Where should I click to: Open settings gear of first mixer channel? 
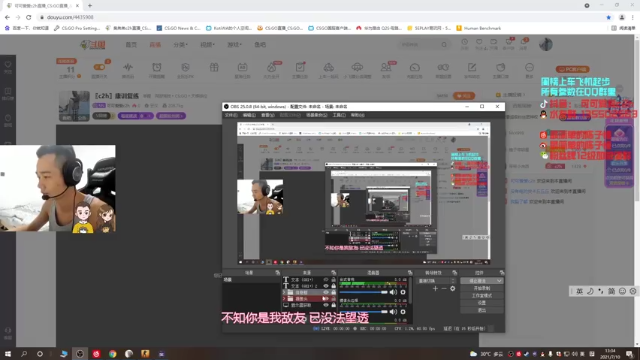click(x=403, y=292)
